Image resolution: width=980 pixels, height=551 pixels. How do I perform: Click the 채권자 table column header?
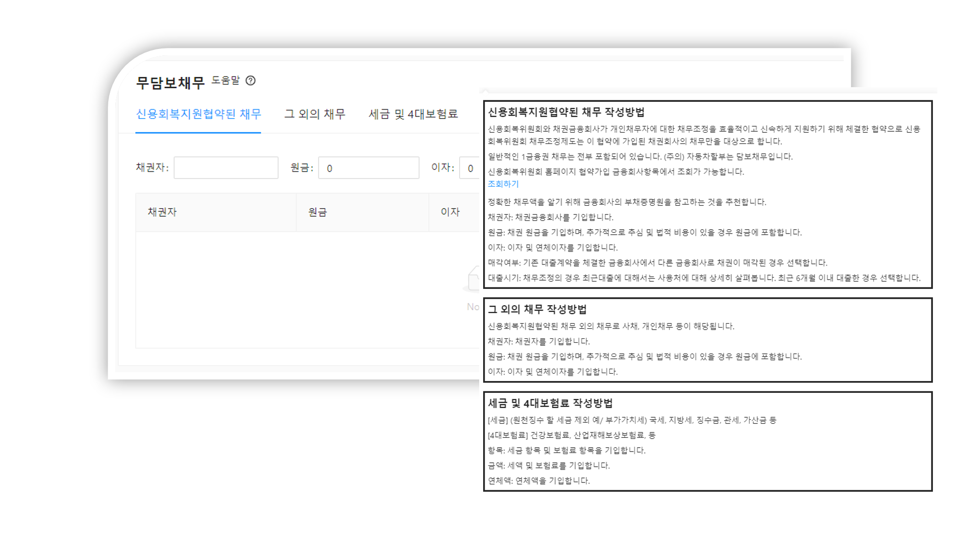[216, 212]
